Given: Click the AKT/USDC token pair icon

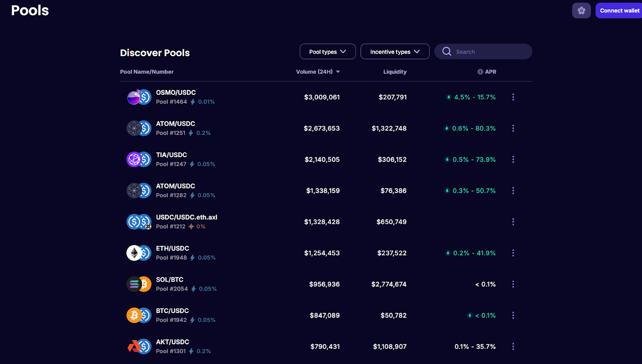Looking at the screenshot, I should click(139, 346).
